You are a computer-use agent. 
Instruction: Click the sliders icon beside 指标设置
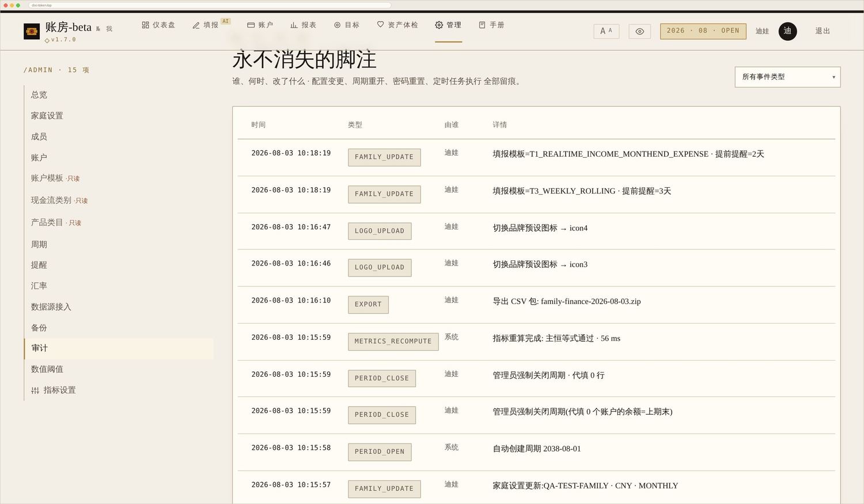35,391
